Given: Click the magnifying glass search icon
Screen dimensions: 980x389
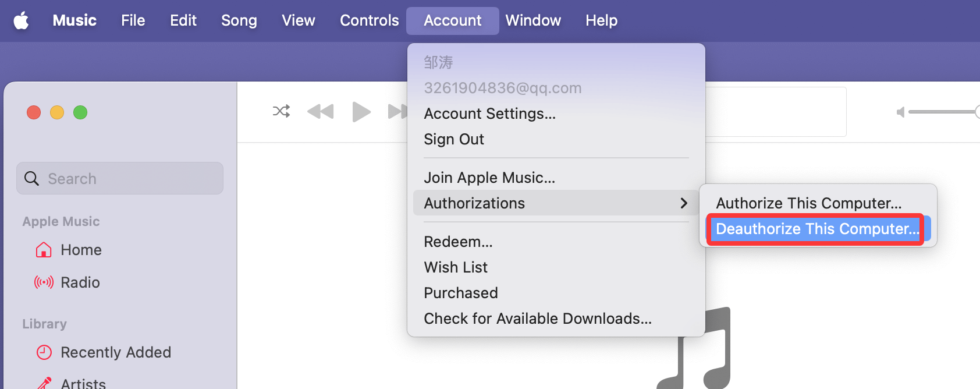Looking at the screenshot, I should (32, 179).
